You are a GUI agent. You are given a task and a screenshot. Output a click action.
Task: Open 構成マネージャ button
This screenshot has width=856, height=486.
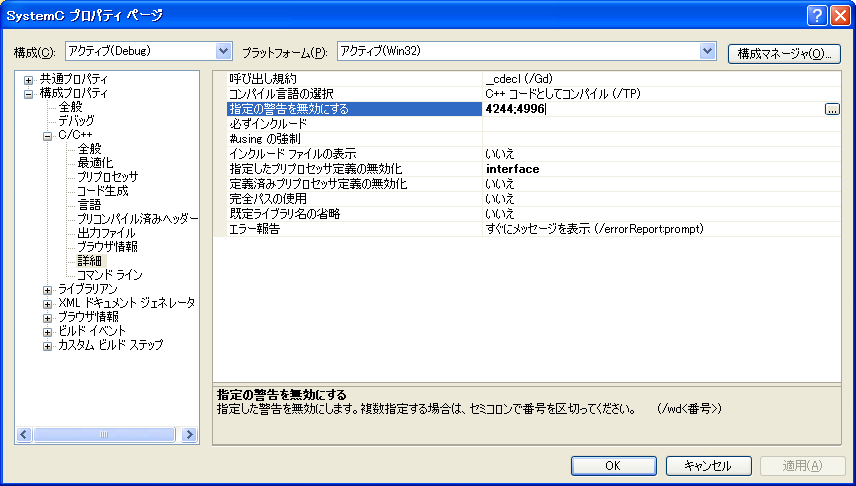coord(784,54)
